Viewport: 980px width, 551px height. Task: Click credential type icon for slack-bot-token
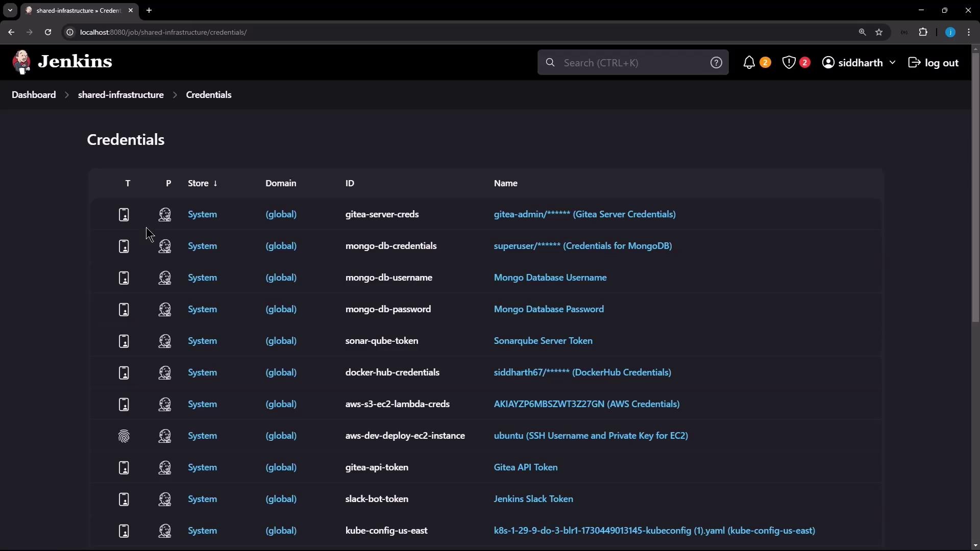point(124,499)
